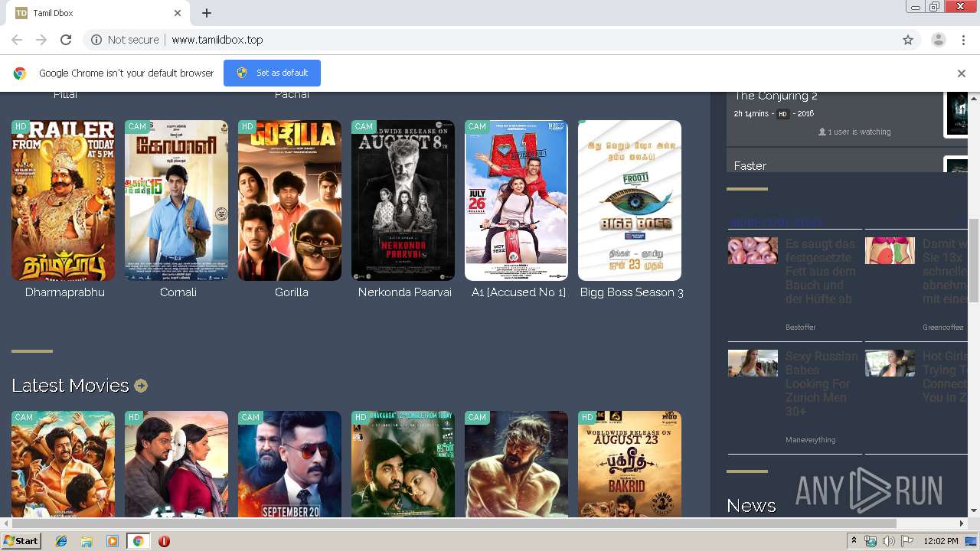Click the Gorilla title link
Image resolution: width=980 pixels, height=551 pixels.
pyautogui.click(x=292, y=292)
